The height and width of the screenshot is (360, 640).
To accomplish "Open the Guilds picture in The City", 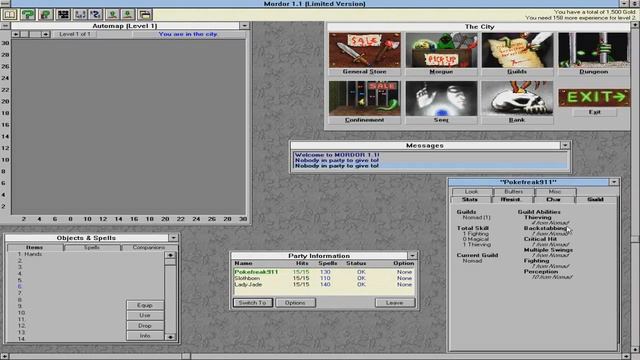I will (x=517, y=50).
